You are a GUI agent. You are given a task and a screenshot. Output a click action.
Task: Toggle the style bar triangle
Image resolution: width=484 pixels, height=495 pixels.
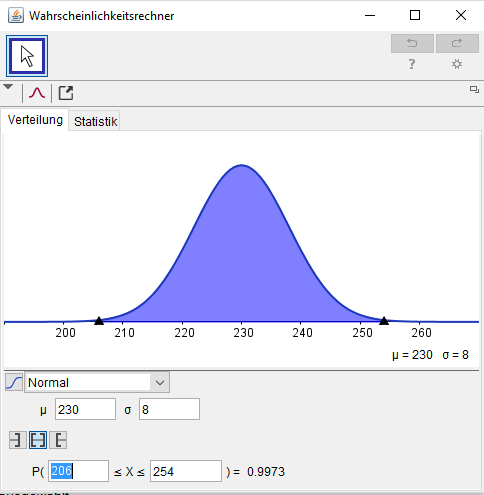8,87
